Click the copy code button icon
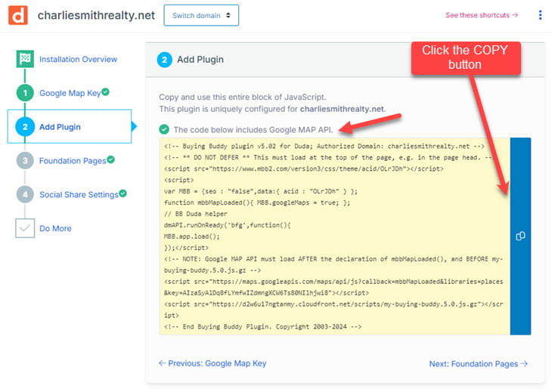This screenshot has width=552, height=392. tap(520, 236)
